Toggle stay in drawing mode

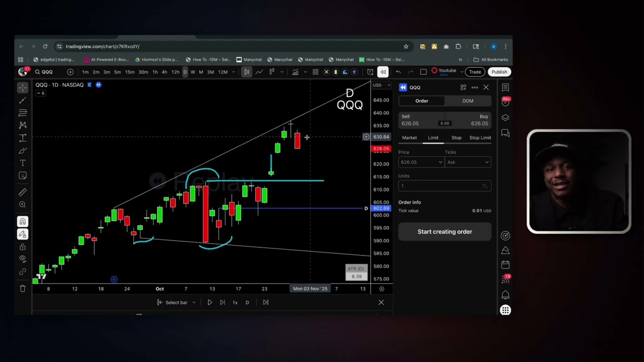coord(23,234)
